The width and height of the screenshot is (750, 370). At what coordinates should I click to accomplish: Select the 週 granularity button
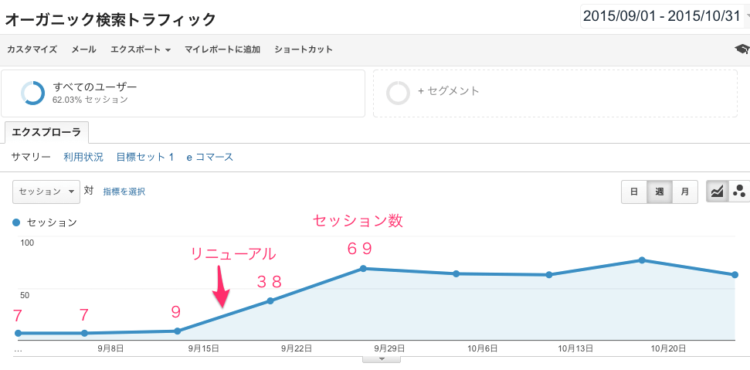(660, 192)
